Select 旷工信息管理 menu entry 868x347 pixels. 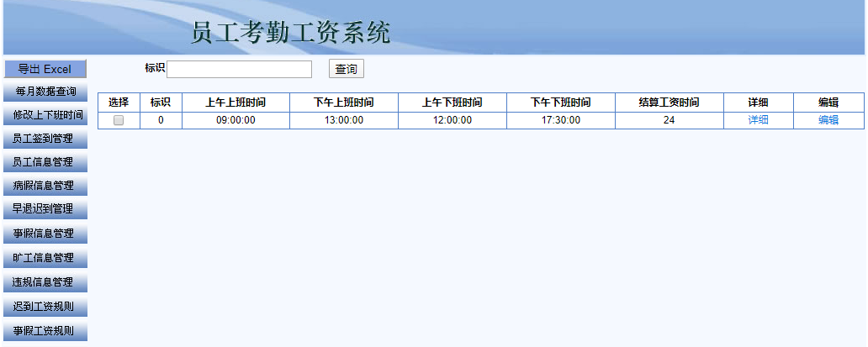click(45, 257)
